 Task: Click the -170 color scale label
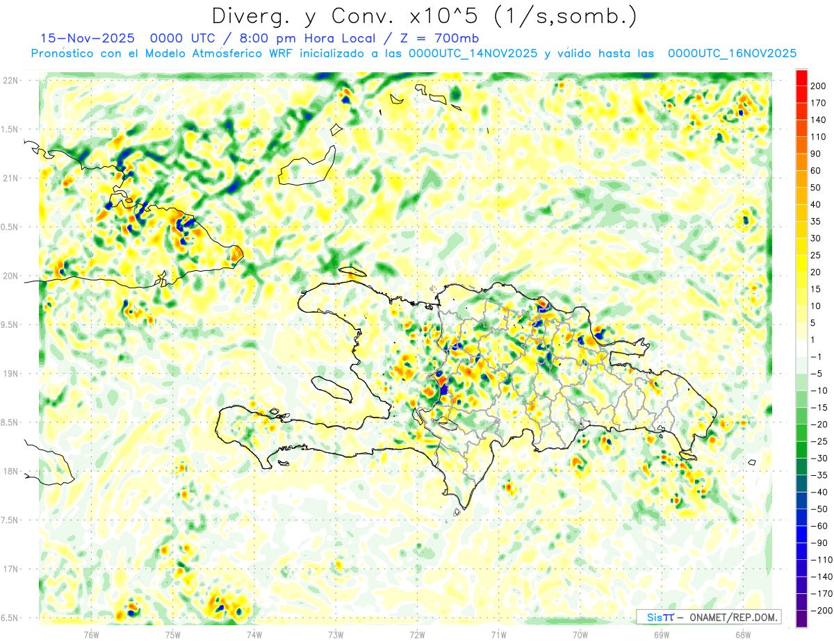coord(821,594)
